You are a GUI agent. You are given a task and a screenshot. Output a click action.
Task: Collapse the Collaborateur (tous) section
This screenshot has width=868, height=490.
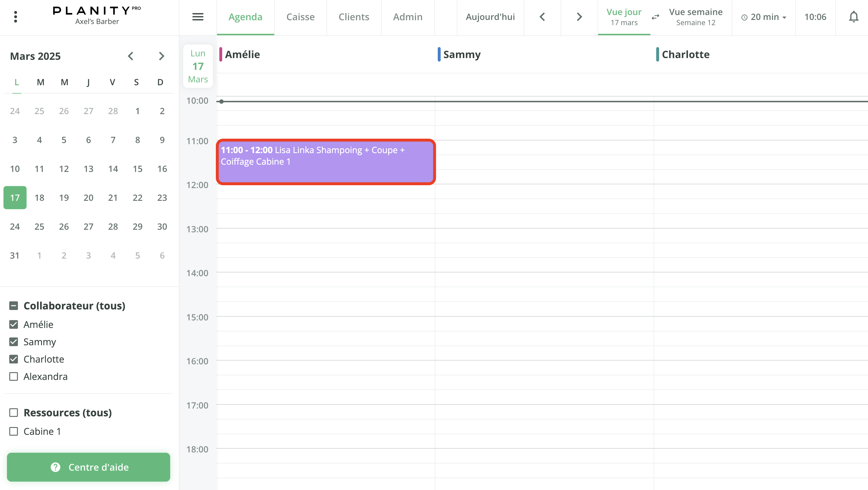(x=14, y=306)
